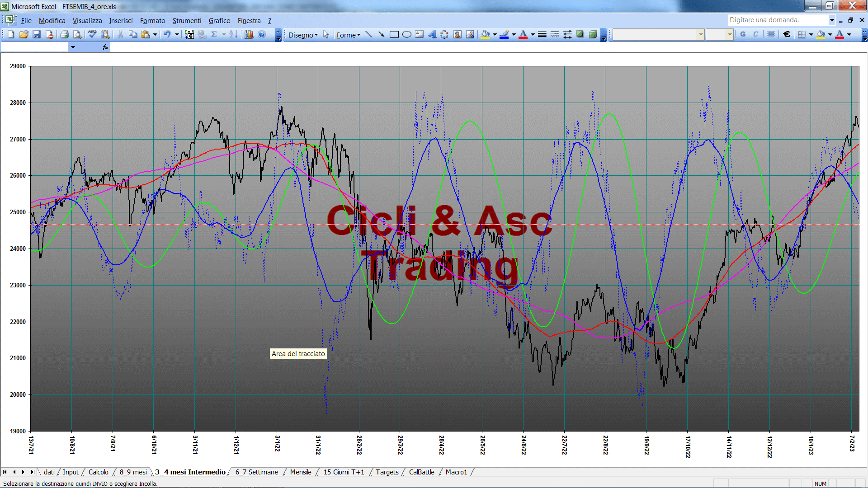Open the Disegno dropdown menu
The width and height of the screenshot is (868, 488).
(x=303, y=35)
